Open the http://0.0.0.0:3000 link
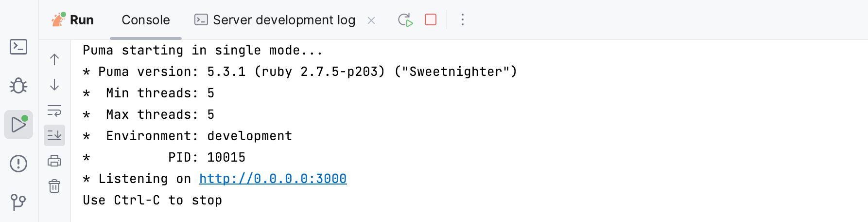The image size is (868, 222). (273, 179)
